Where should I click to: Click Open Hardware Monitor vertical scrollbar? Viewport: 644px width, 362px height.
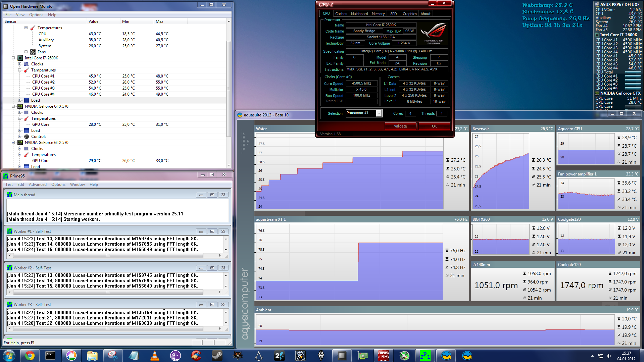tap(229, 89)
